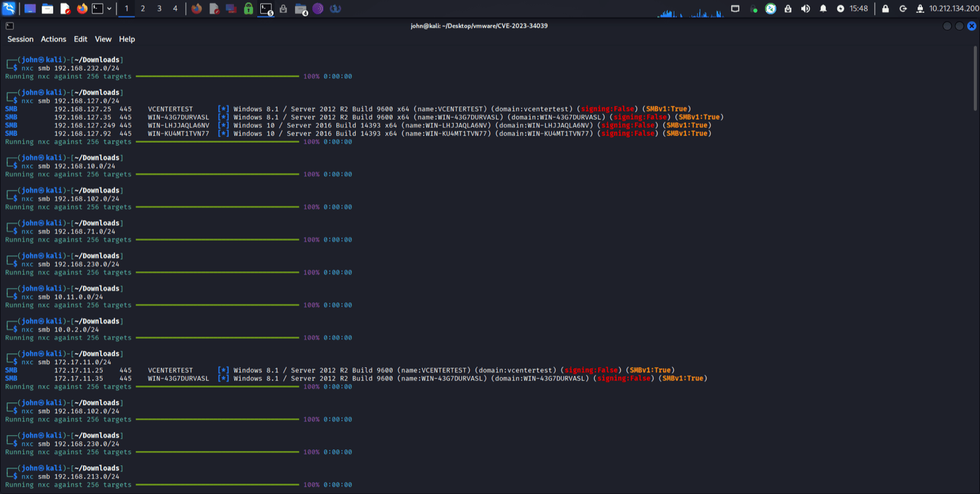The height and width of the screenshot is (494, 980).
Task: Open the text editor launcher
Action: (x=65, y=9)
